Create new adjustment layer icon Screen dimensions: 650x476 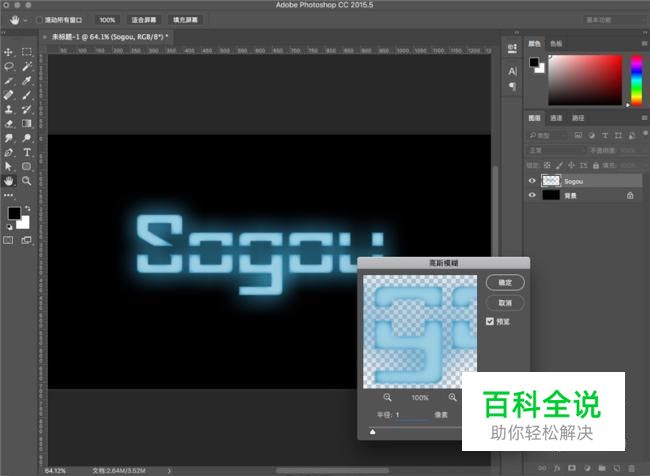click(x=587, y=468)
